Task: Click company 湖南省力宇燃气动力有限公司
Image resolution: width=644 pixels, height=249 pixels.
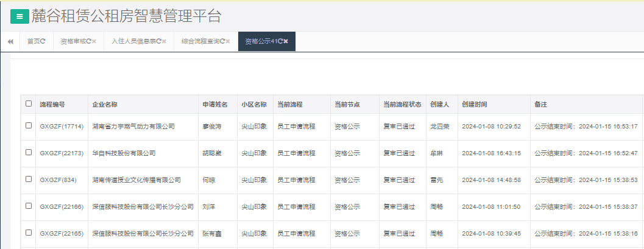Action: [x=133, y=127]
